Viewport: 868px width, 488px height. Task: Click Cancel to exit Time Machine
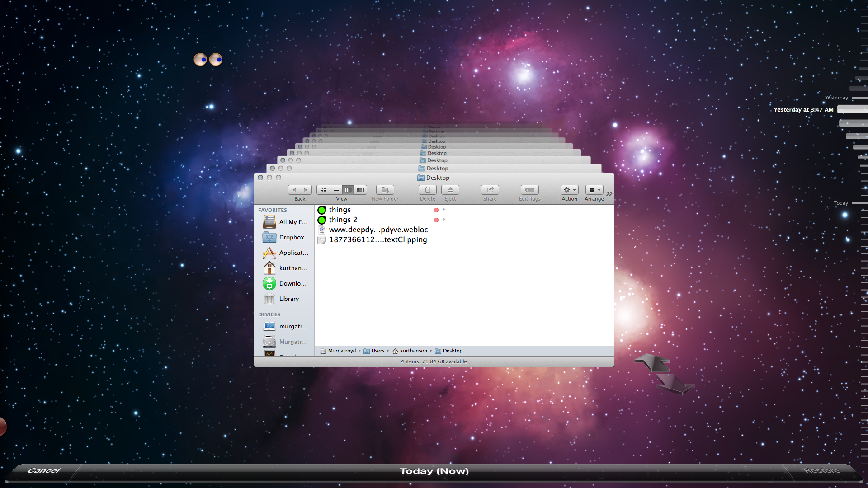[x=43, y=470]
